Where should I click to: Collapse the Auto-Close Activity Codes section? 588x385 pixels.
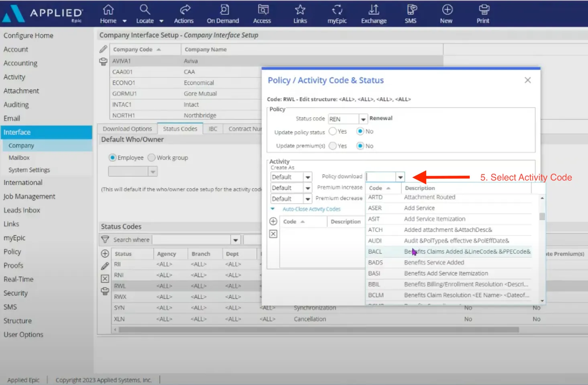pyautogui.click(x=273, y=209)
